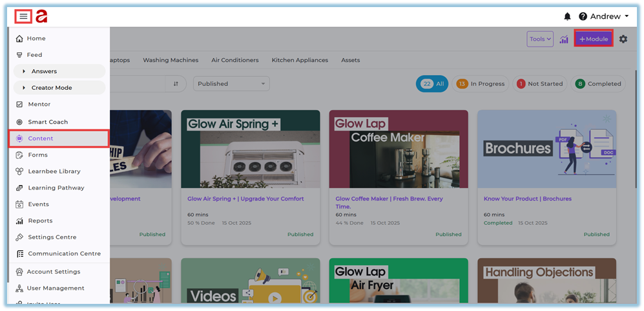Open the Glow Lap Coffee Maker thumbnail
This screenshot has width=644, height=311.
click(x=399, y=149)
